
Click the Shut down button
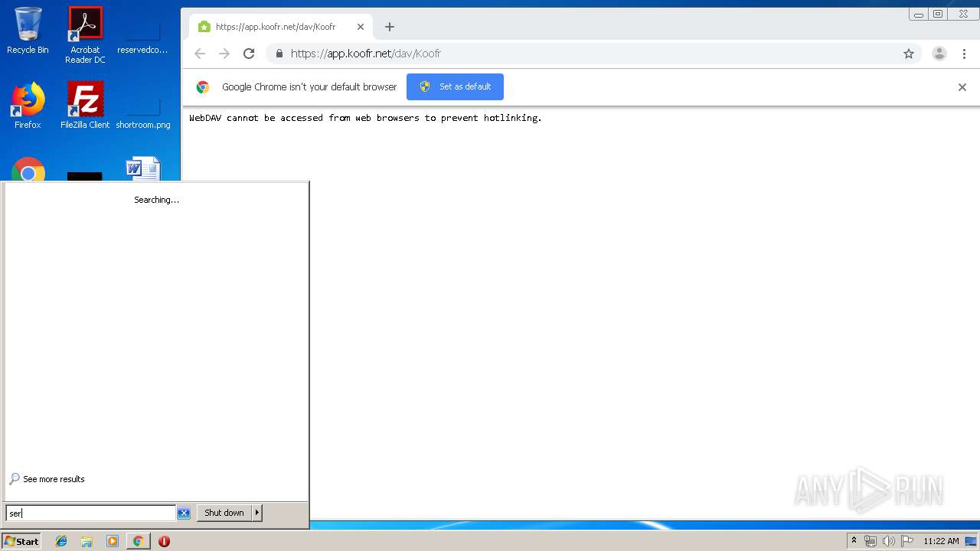tap(224, 513)
